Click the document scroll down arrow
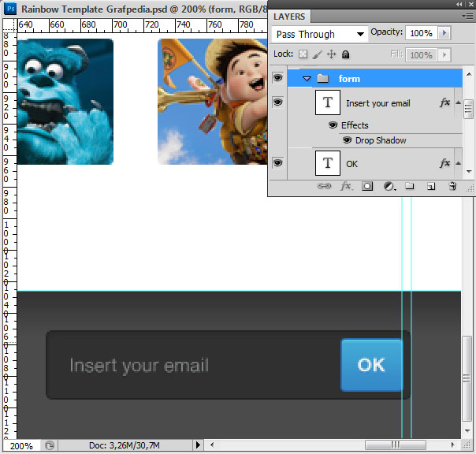The width and height of the screenshot is (476, 454). [x=468, y=431]
